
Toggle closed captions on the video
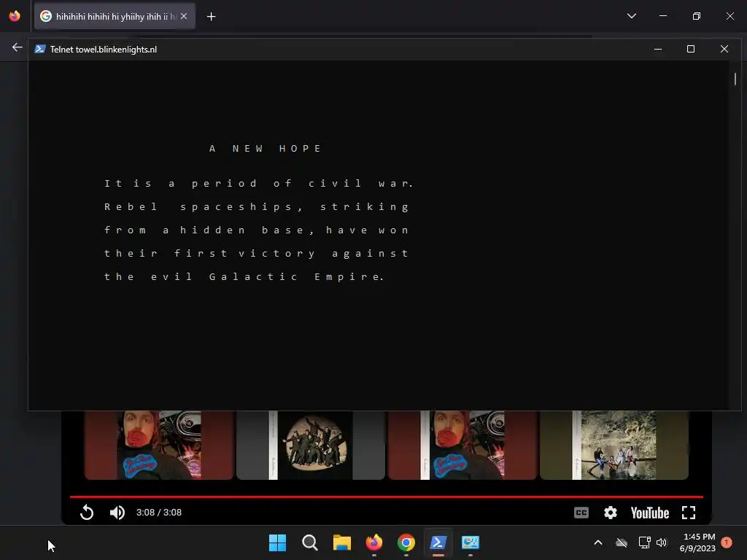581,513
